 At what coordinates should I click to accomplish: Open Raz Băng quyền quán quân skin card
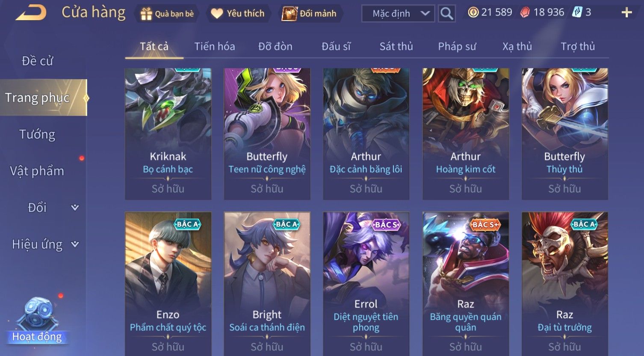(466, 284)
